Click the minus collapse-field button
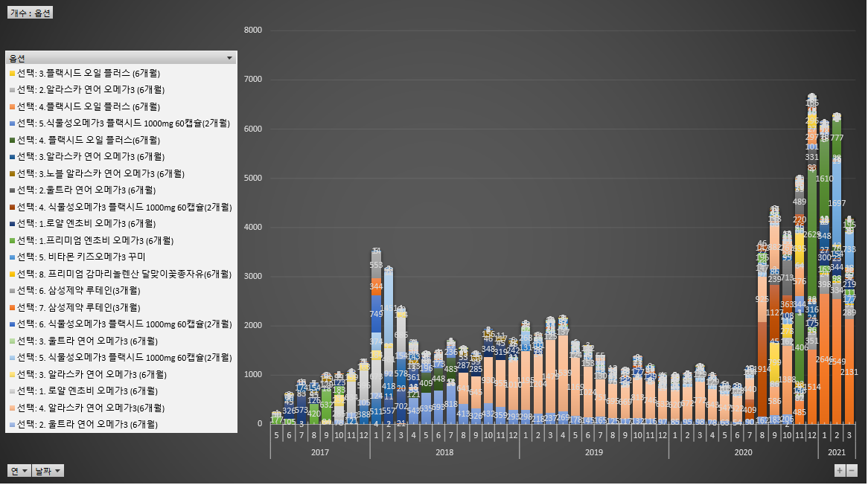Image resolution: width=868 pixels, height=485 pixels. pyautogui.click(x=852, y=471)
